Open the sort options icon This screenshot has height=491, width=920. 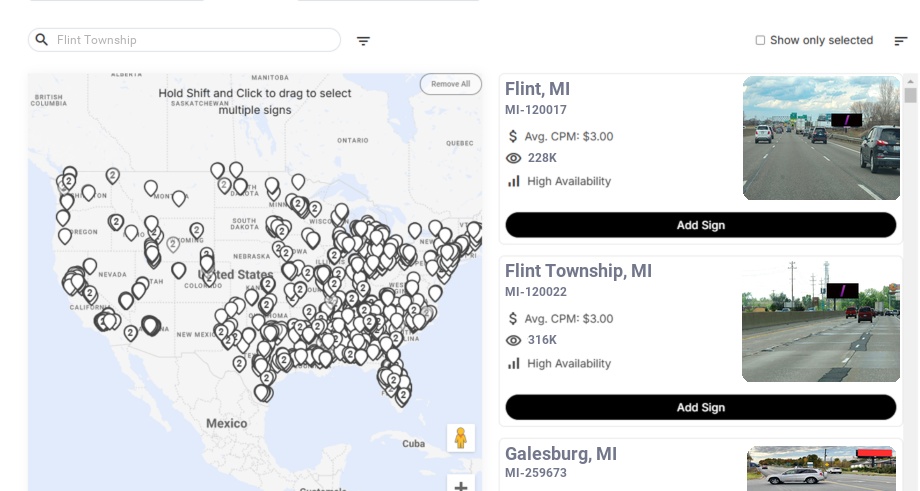tap(901, 41)
